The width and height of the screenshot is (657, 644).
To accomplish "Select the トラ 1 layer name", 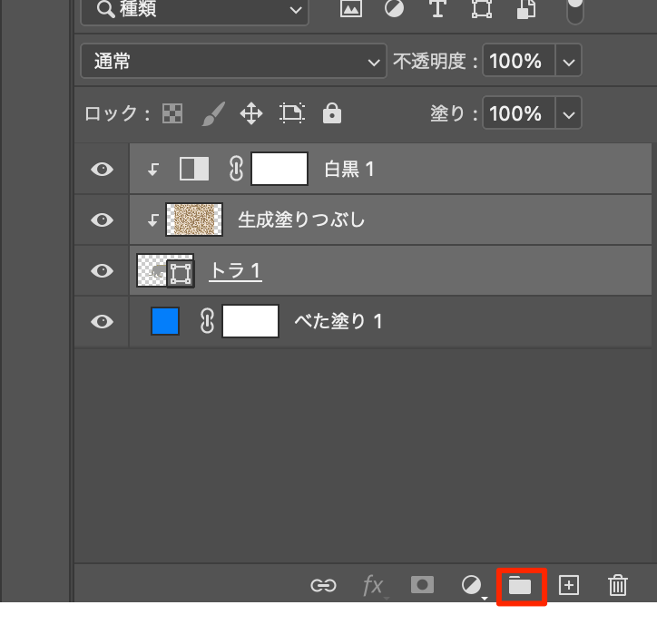I will point(236,270).
